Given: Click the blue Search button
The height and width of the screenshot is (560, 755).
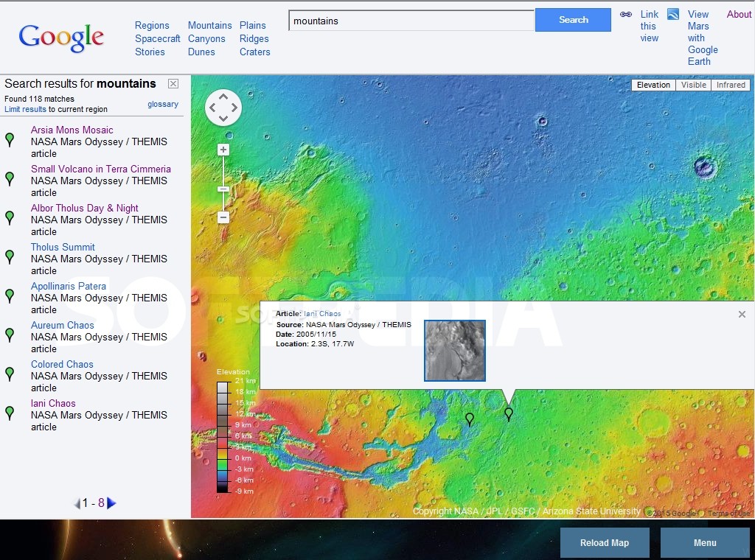Looking at the screenshot, I should (573, 20).
